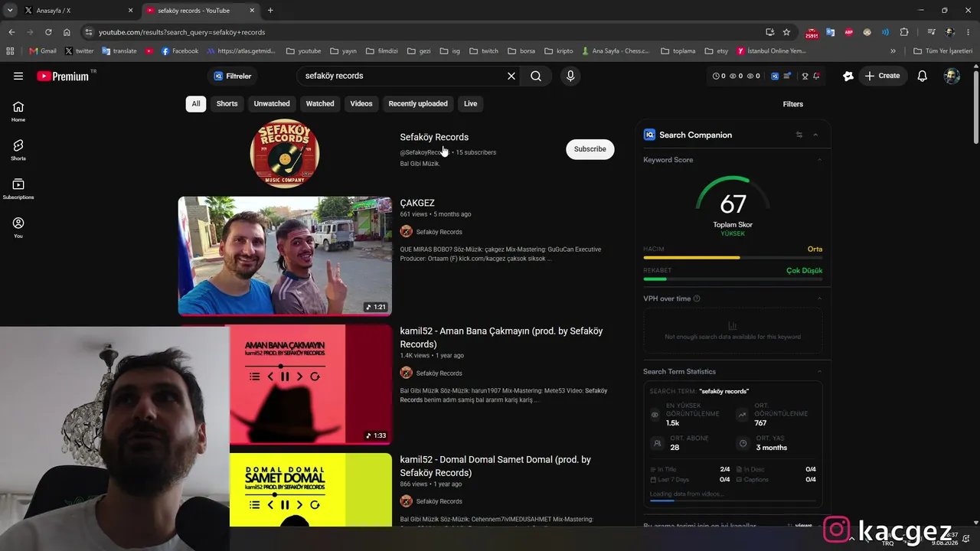Open the Sefaköy Records channel avatar
This screenshot has height=551, width=980.
(285, 154)
